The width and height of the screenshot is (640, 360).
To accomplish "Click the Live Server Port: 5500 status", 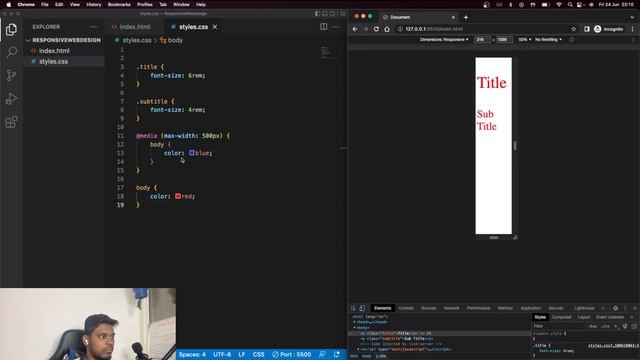I will click(291, 354).
